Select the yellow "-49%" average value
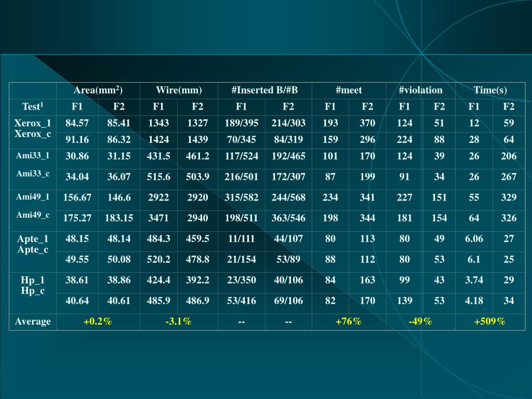Screen dimensions: 532x399 pyautogui.click(x=420, y=321)
